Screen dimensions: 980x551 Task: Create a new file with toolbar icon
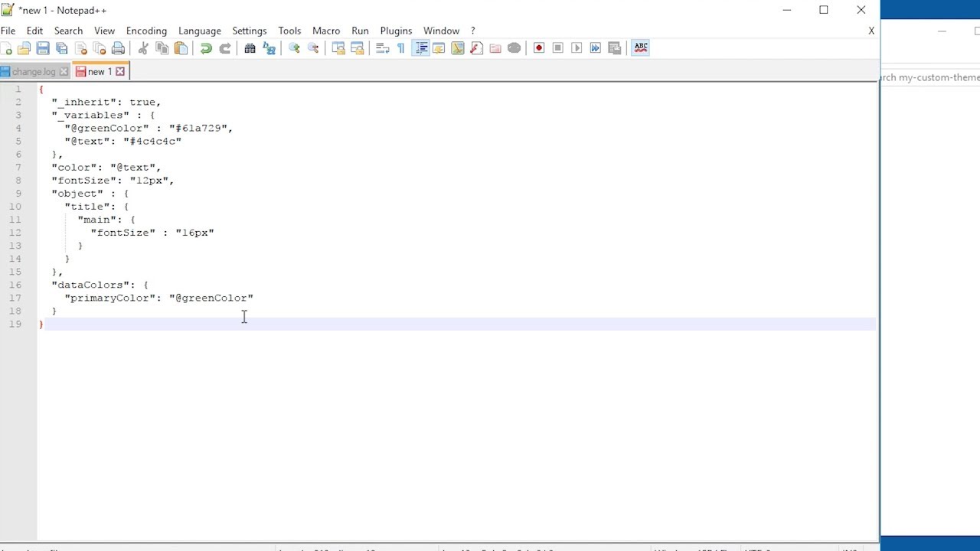6,48
